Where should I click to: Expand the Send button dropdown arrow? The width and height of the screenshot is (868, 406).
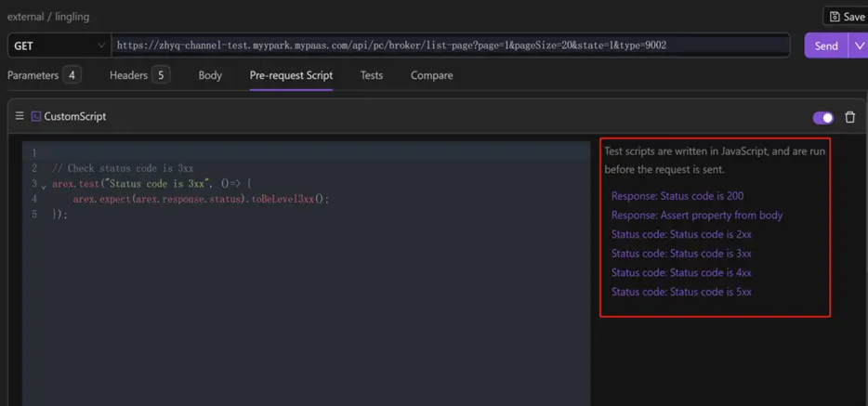858,46
